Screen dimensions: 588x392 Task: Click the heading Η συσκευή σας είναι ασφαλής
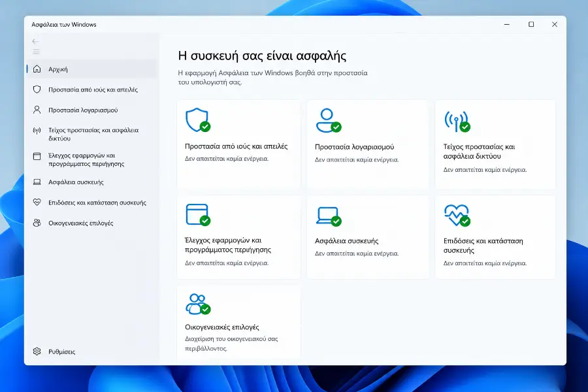[x=262, y=56]
